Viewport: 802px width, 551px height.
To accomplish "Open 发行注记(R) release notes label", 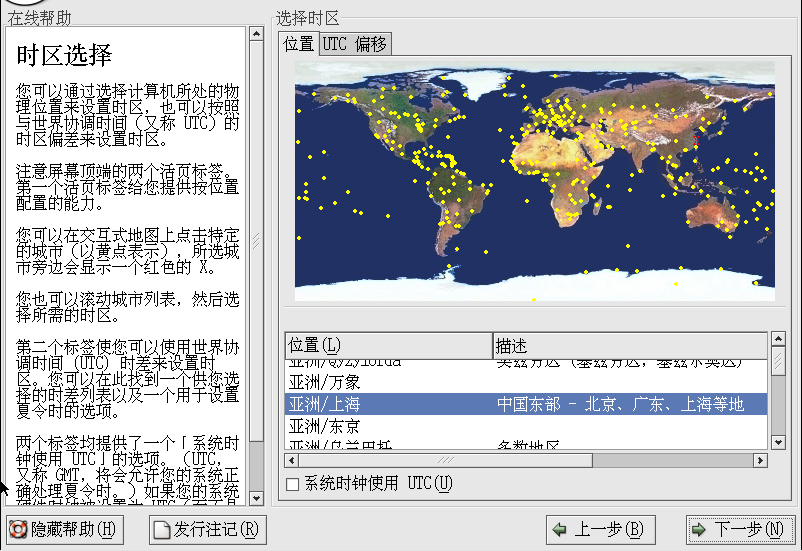I will pyautogui.click(x=216, y=530).
